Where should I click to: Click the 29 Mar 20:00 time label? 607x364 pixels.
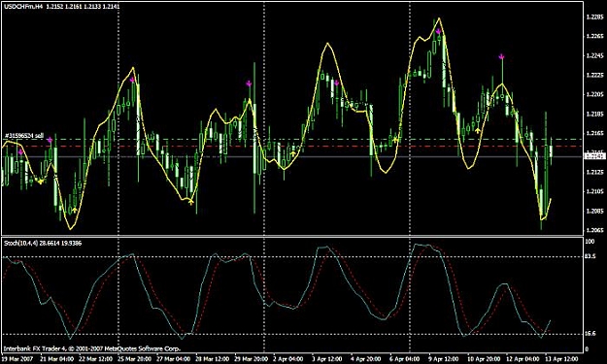pos(251,358)
